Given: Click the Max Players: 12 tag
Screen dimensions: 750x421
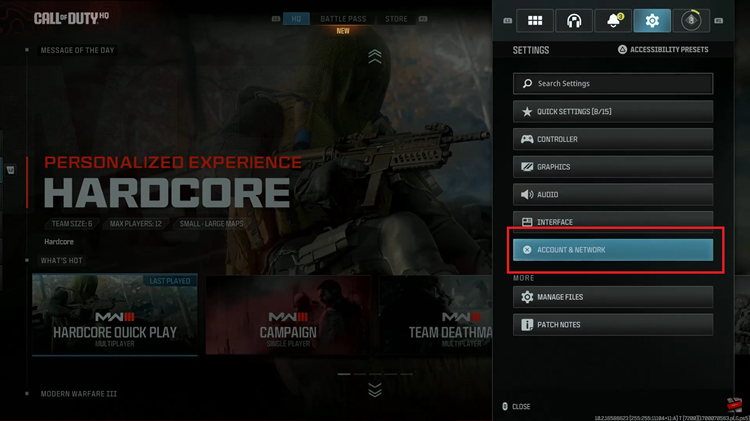Looking at the screenshot, I should point(135,224).
